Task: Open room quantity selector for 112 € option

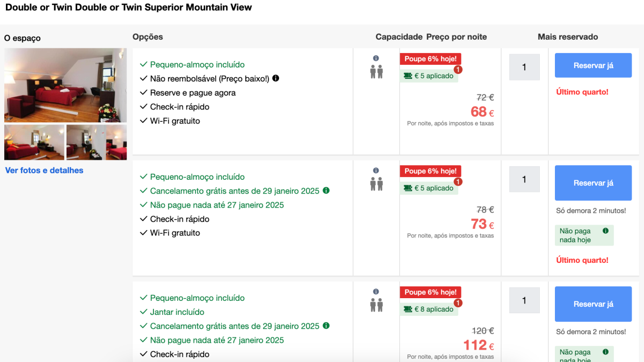Action: [x=524, y=300]
